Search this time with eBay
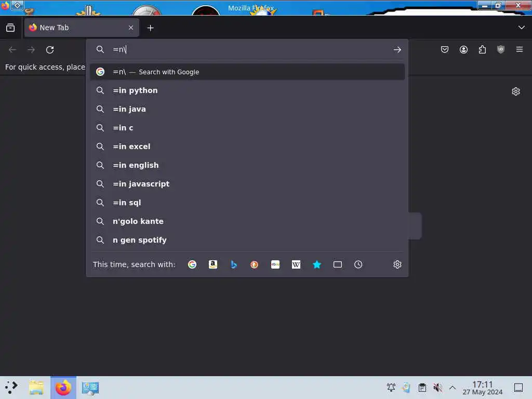The image size is (532, 399). (275, 264)
